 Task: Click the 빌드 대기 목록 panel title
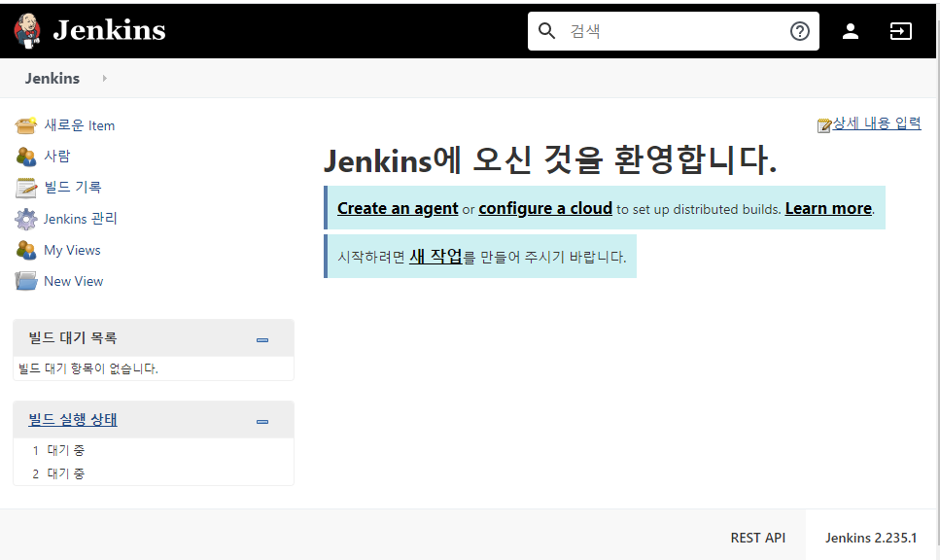73,337
